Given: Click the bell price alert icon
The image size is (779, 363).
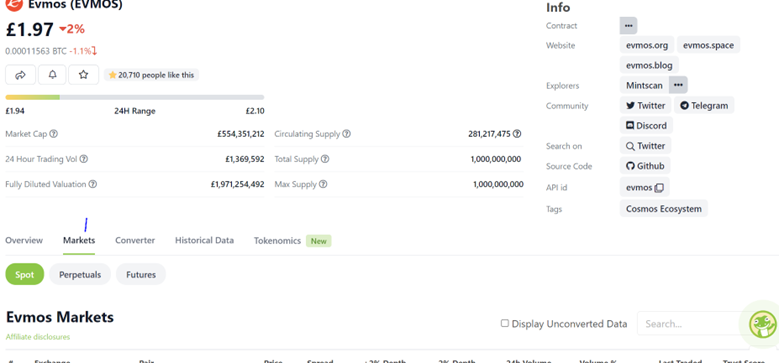Looking at the screenshot, I should [52, 75].
